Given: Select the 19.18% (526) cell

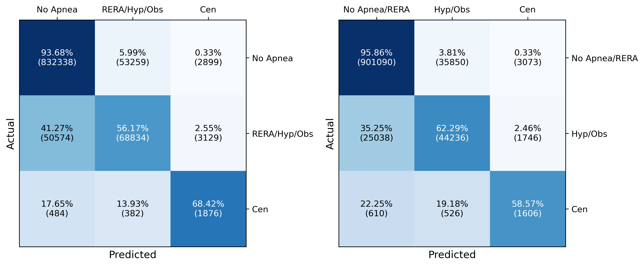Looking at the screenshot, I should (452, 208).
